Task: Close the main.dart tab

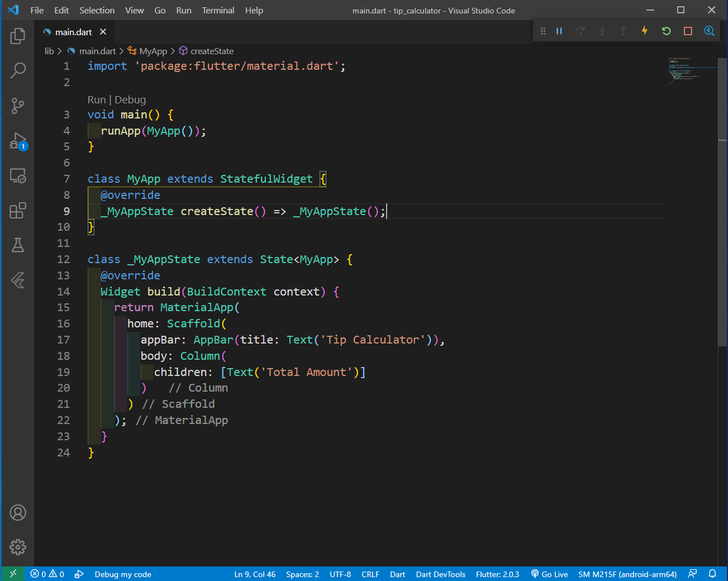Action: [103, 32]
